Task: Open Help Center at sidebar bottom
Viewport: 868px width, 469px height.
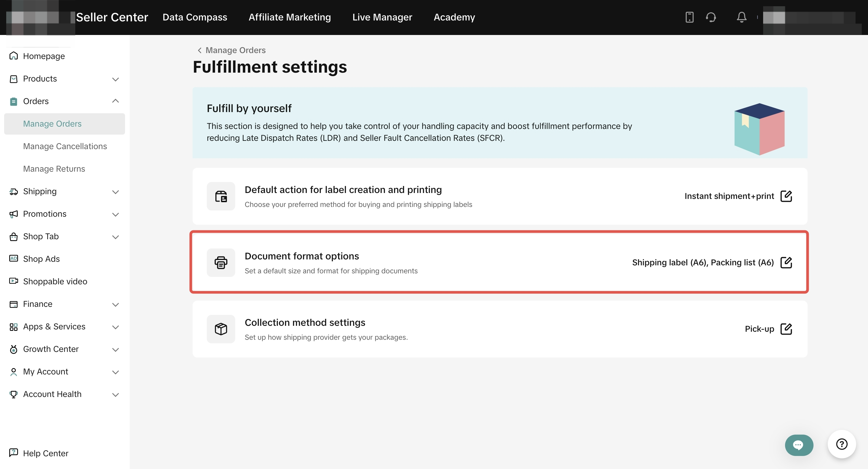Action: tap(46, 453)
